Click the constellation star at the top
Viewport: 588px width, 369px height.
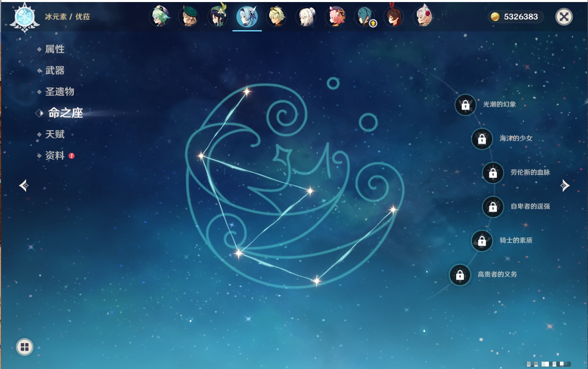click(x=246, y=91)
